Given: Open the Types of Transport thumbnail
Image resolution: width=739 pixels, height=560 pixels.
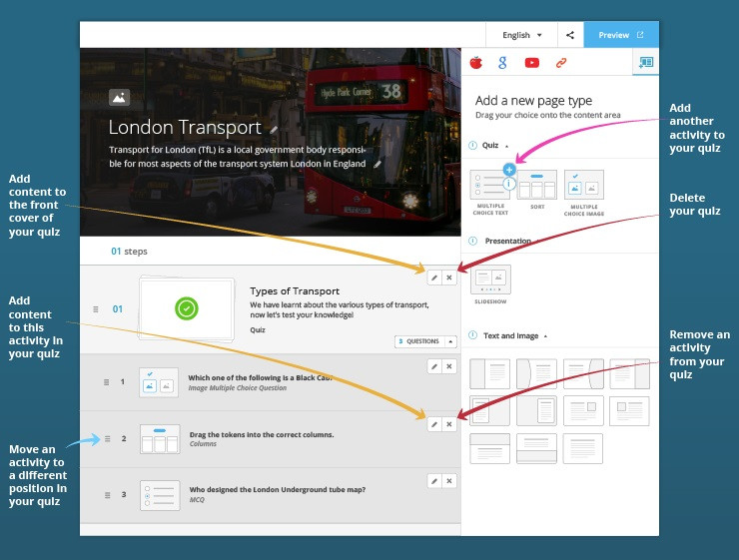Looking at the screenshot, I should [187, 309].
